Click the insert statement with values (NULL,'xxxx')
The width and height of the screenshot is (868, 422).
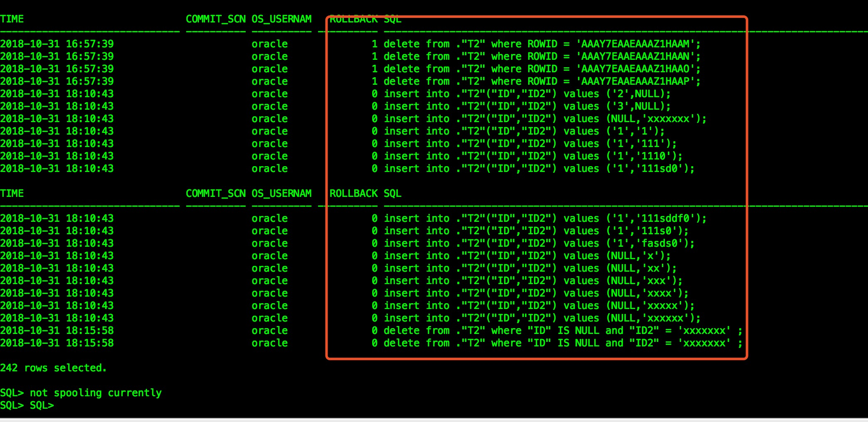point(536,293)
